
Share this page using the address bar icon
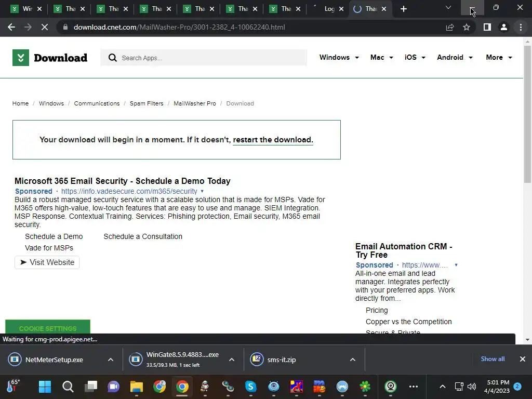coord(450,27)
